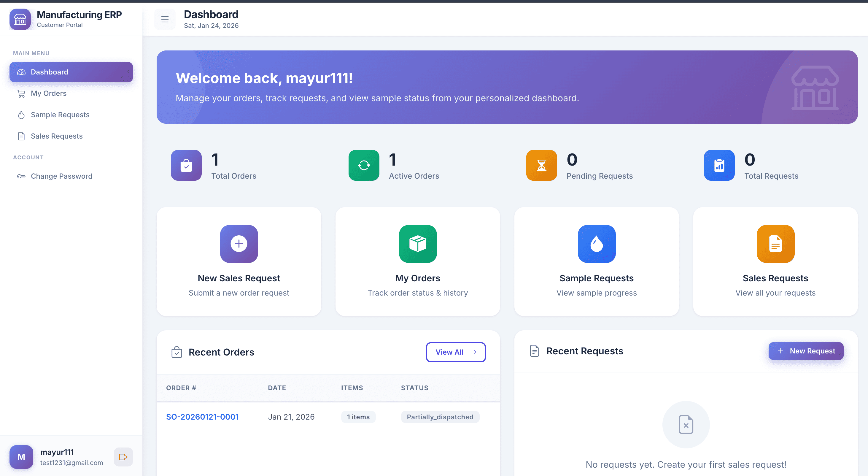This screenshot has width=868, height=476.
Task: Open Sample Requests in the sidebar menu
Action: (60, 115)
